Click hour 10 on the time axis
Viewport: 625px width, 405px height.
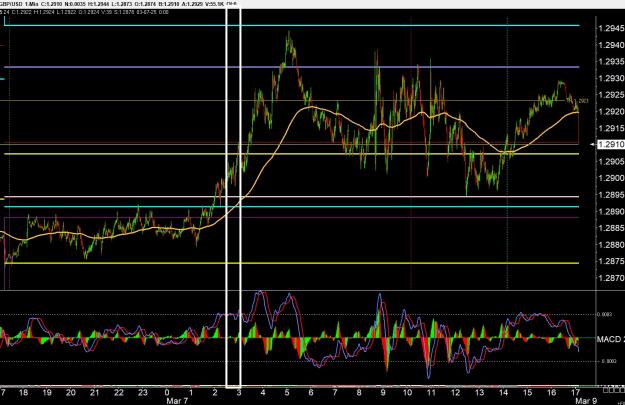pyautogui.click(x=407, y=392)
